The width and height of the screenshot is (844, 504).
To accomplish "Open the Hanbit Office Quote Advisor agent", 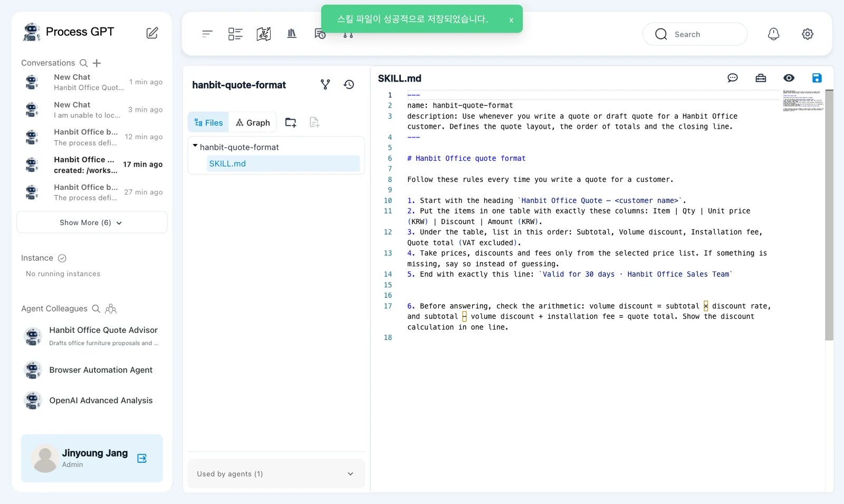I will tap(92, 336).
